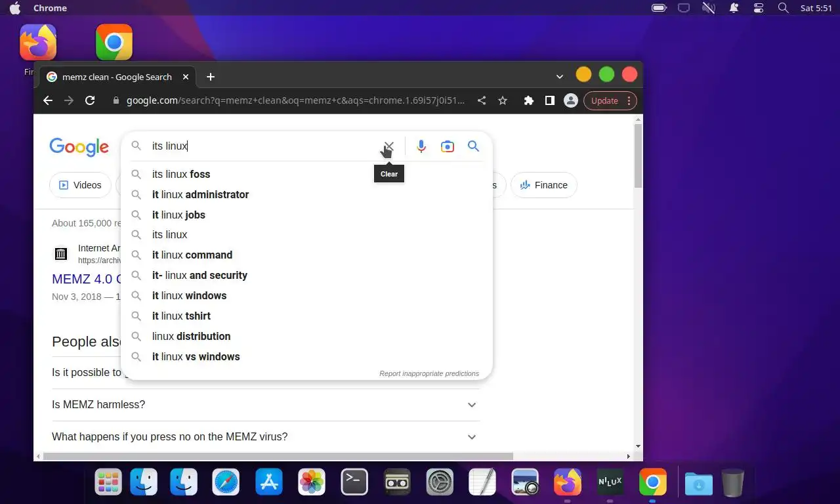Expand 'What happens if you press no' question

point(266,437)
